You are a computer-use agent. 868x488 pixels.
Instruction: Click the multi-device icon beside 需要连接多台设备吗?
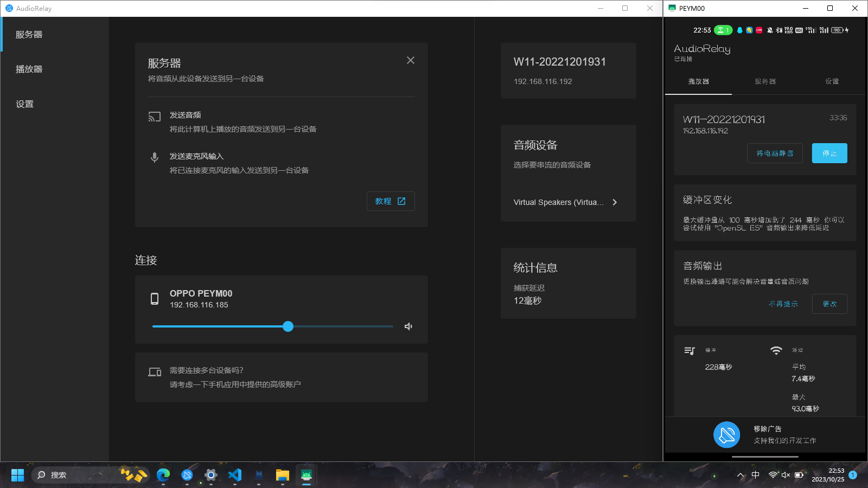coord(155,372)
